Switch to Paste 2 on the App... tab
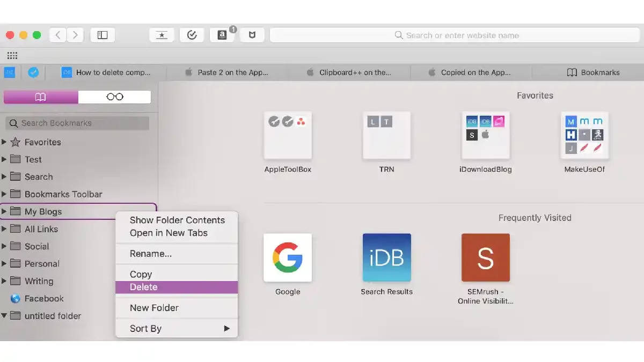 pyautogui.click(x=228, y=72)
